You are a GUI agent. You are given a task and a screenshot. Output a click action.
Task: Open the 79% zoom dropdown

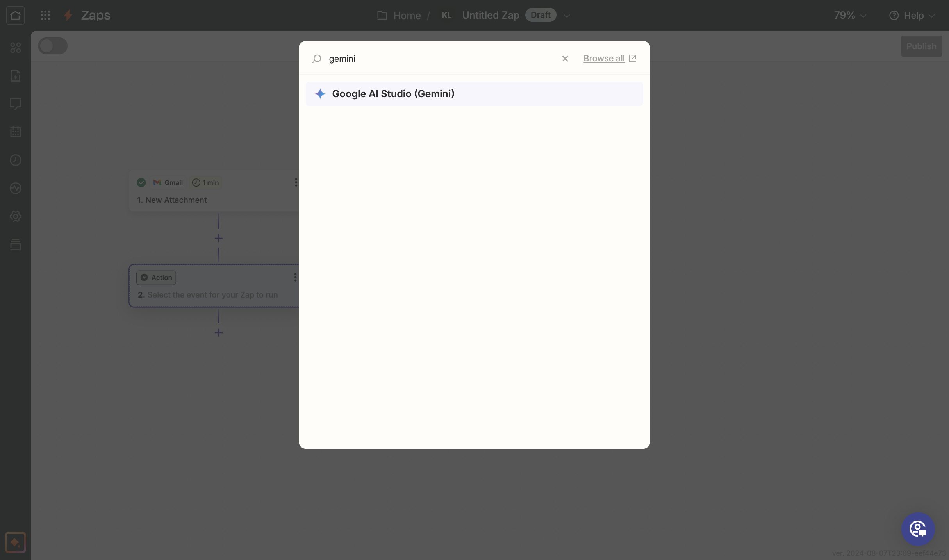(850, 15)
